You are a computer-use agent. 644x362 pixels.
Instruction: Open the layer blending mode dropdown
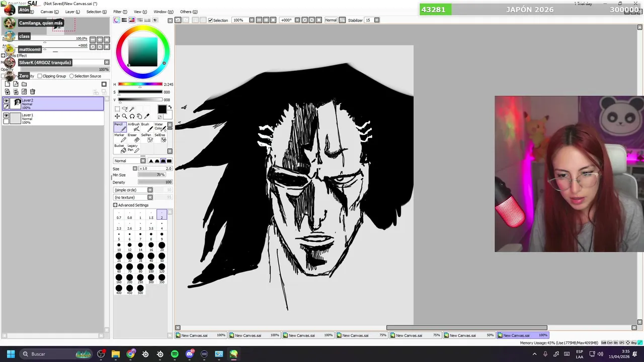coord(106,62)
